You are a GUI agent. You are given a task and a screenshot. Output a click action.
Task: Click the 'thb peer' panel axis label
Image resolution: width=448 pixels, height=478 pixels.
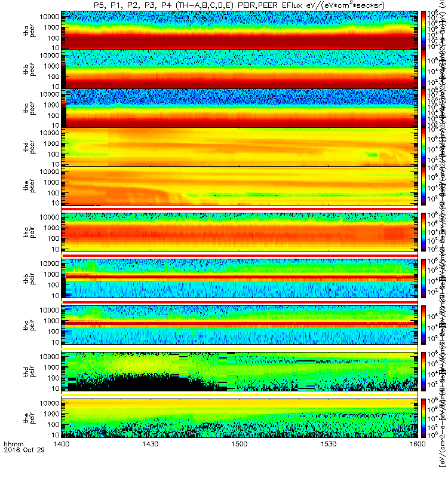point(29,69)
